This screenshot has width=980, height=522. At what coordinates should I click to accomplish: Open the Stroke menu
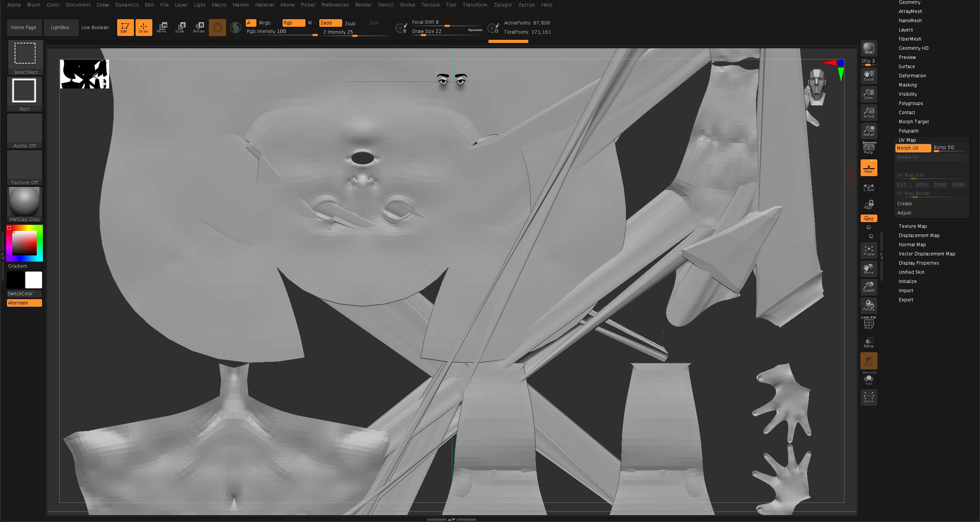pyautogui.click(x=407, y=5)
